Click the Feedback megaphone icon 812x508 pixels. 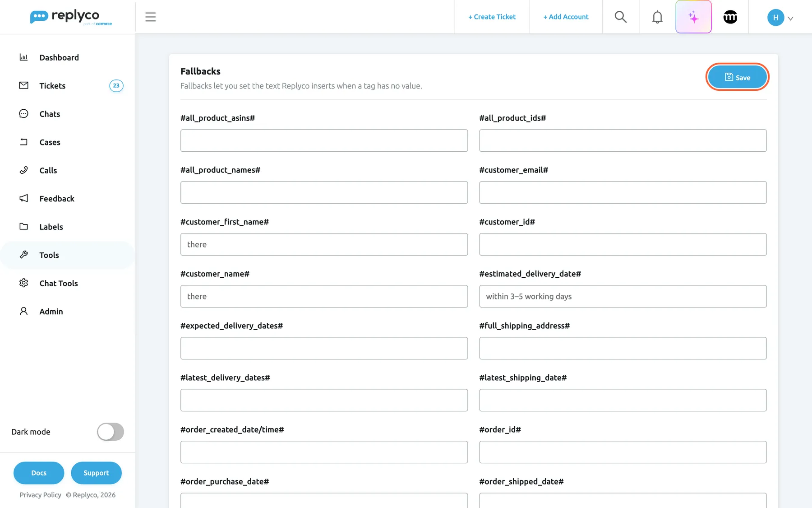coord(23,198)
